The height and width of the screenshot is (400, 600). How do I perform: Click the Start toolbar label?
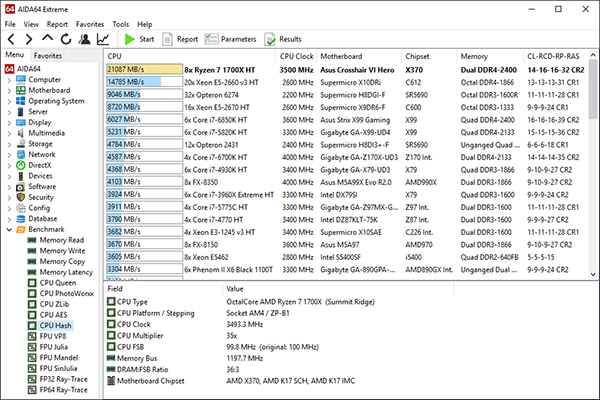tap(147, 39)
